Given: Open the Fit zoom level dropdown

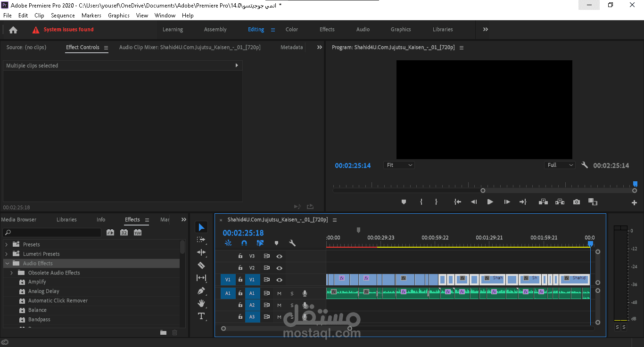Looking at the screenshot, I should click(399, 165).
